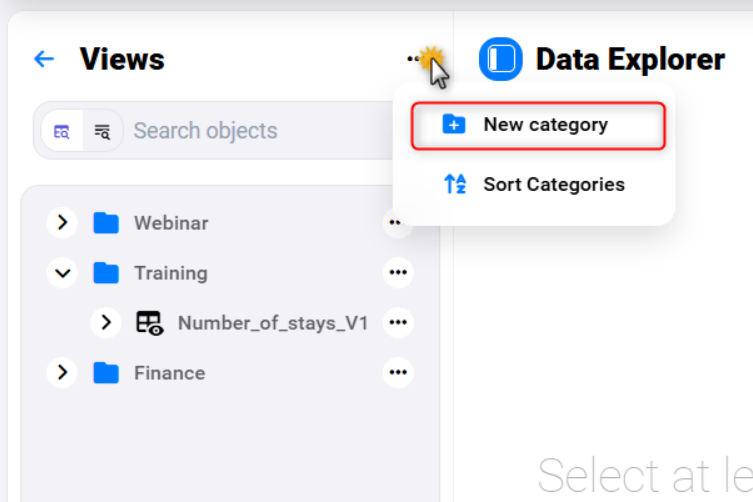753x502 pixels.
Task: Open options for the Training category
Action: (398, 273)
